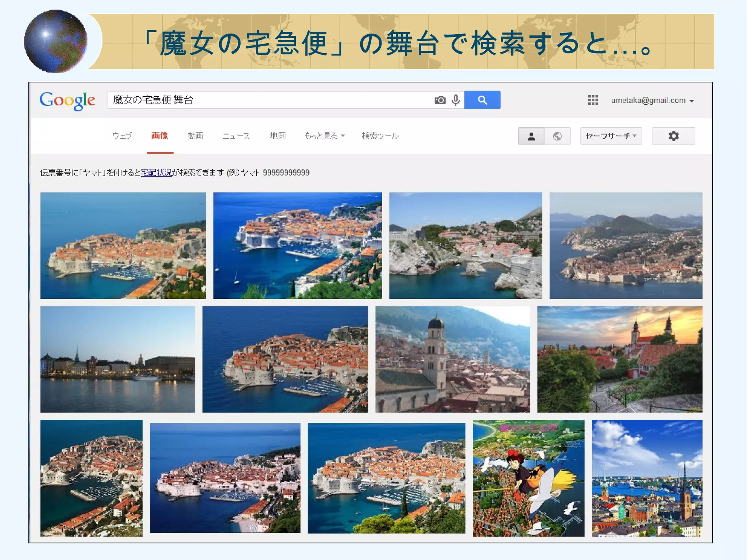
Task: Expand the セーフサーチ dropdown
Action: coord(611,136)
